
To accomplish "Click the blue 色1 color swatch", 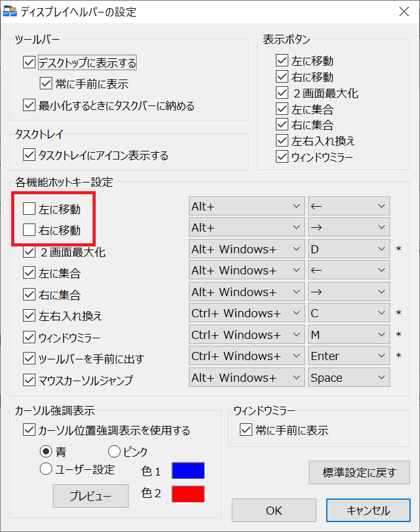I will (188, 471).
